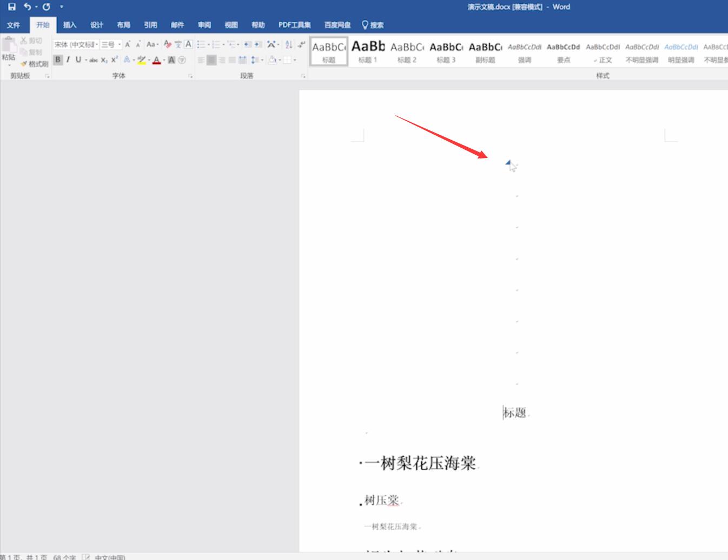Apply text effects glowing A icon
Image resolution: width=728 pixels, height=560 pixels.
(x=127, y=60)
